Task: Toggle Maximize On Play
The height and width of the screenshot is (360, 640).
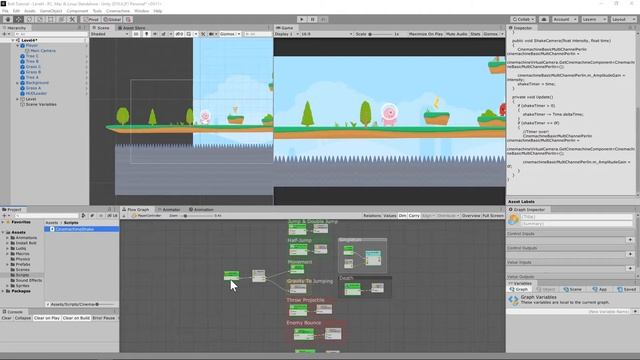Action: (426, 34)
